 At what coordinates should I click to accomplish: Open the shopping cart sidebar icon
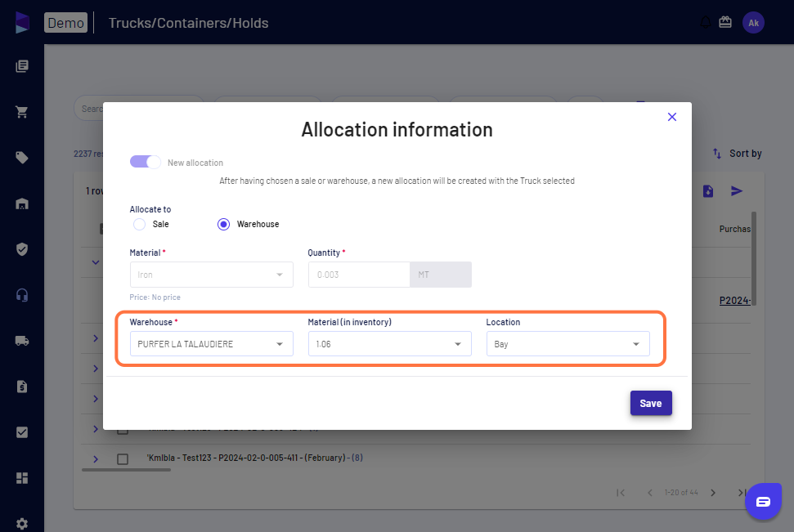tap(22, 112)
